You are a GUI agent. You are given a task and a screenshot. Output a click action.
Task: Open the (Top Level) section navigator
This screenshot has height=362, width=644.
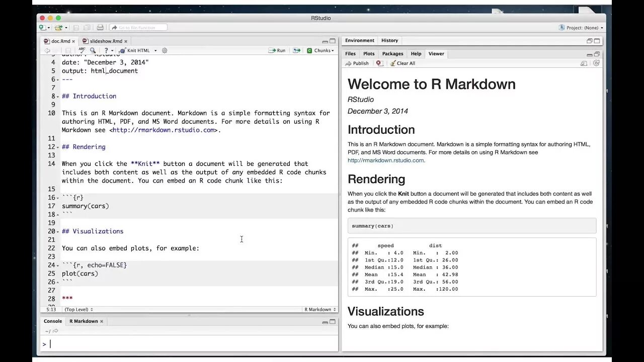tap(78, 309)
